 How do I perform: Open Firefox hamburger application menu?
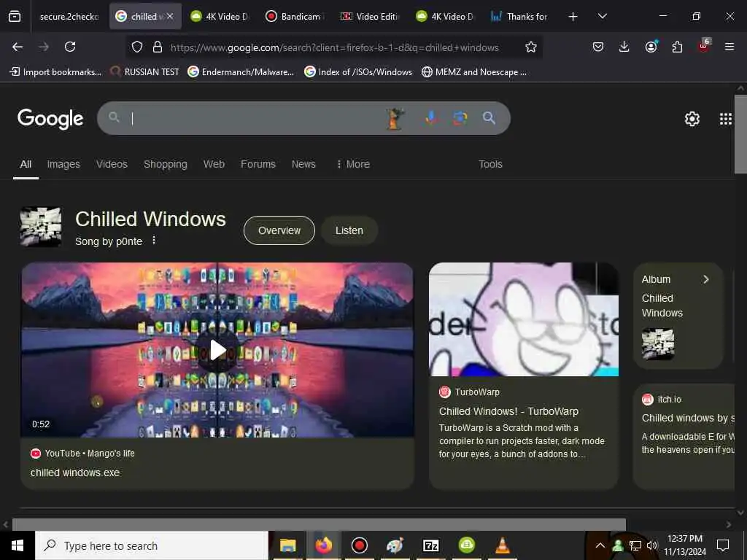[729, 47]
